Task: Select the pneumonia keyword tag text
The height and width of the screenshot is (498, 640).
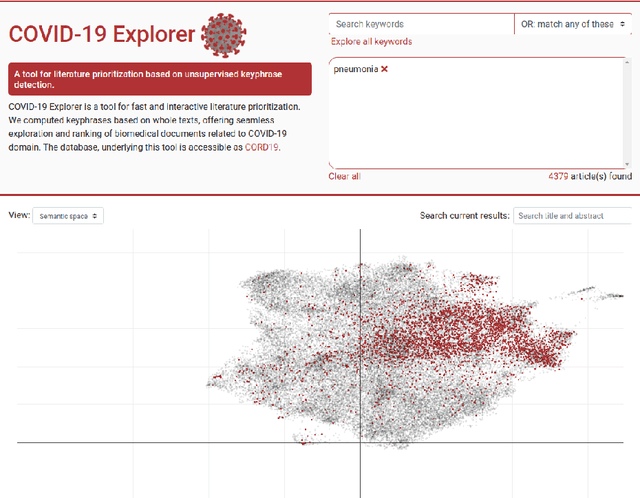Action: click(357, 69)
